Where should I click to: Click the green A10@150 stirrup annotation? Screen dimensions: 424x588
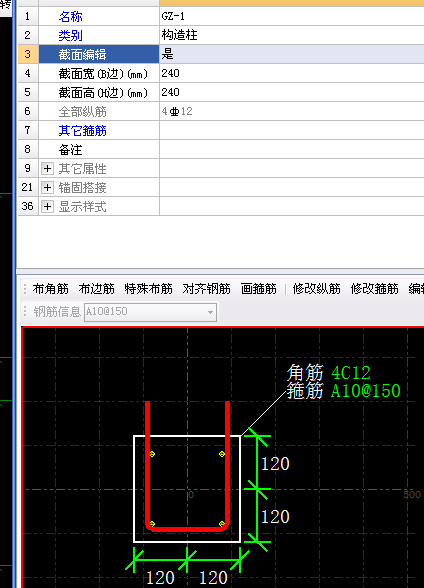click(x=366, y=391)
